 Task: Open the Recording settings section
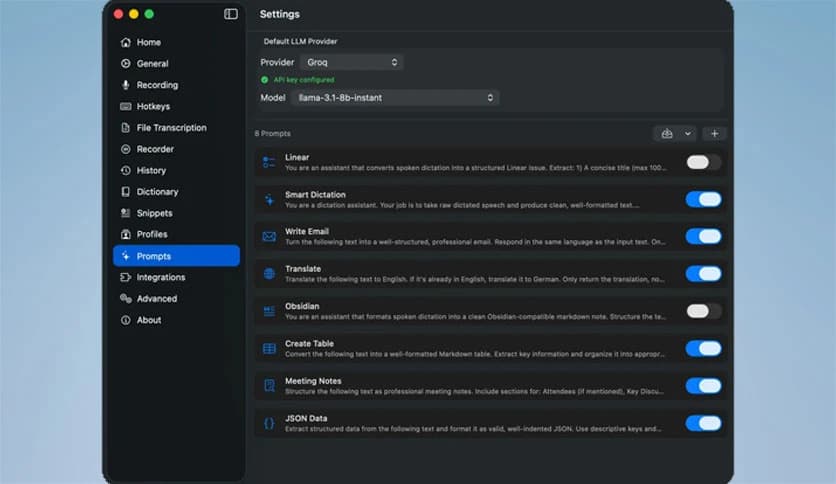[176, 85]
